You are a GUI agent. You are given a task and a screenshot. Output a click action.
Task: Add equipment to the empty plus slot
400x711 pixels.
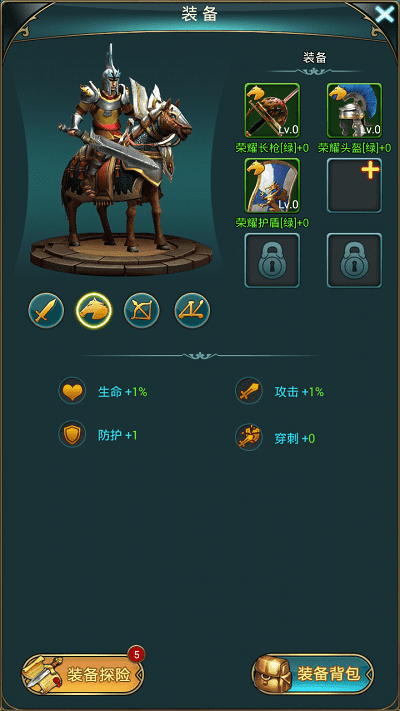pos(354,185)
